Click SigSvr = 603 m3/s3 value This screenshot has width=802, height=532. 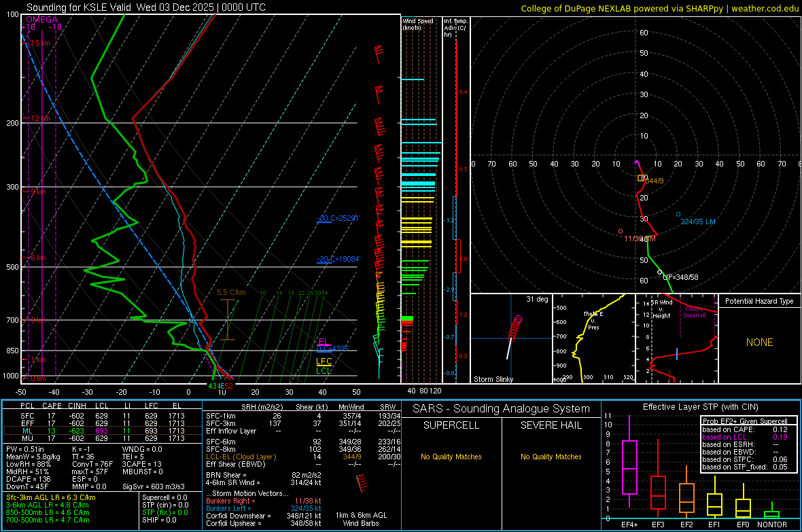154,486
